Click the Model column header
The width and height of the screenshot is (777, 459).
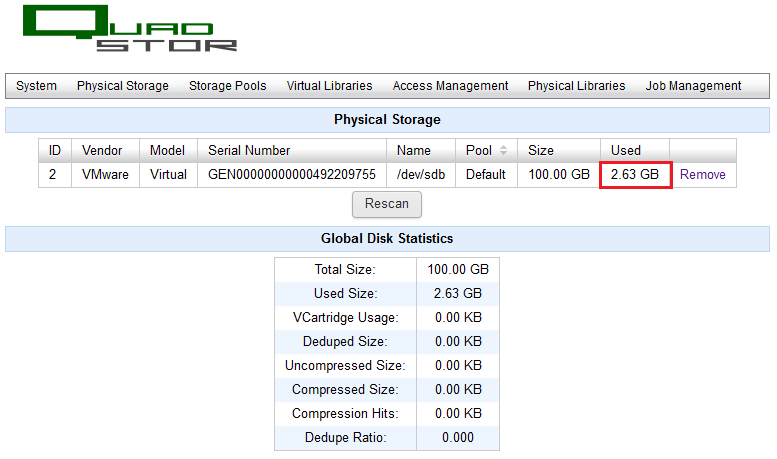tap(168, 150)
